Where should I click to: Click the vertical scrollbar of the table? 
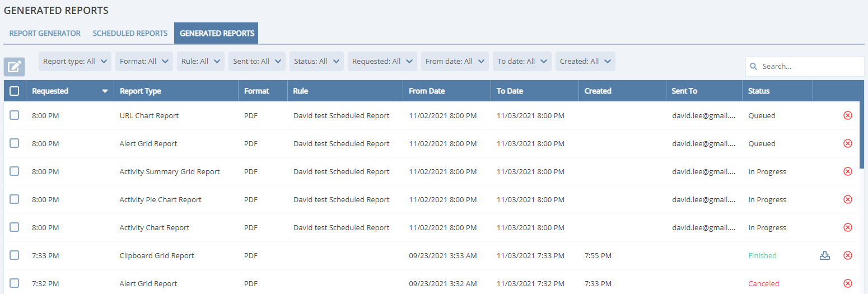[x=862, y=134]
